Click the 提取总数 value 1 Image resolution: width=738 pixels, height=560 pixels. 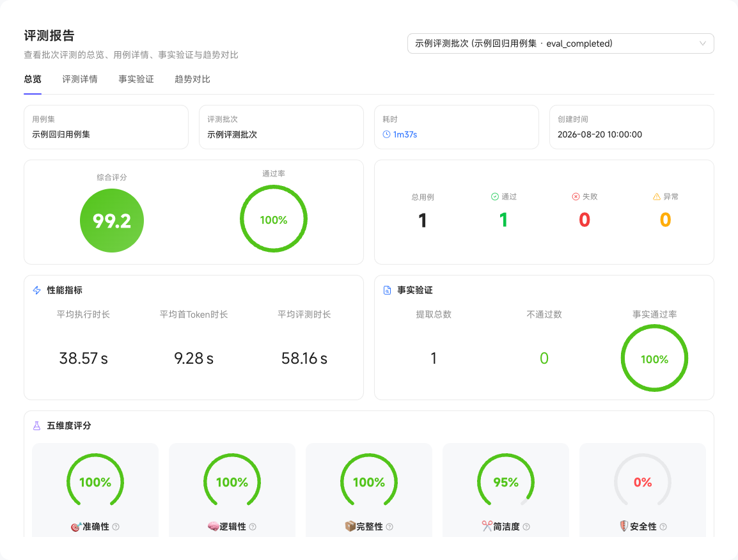434,359
